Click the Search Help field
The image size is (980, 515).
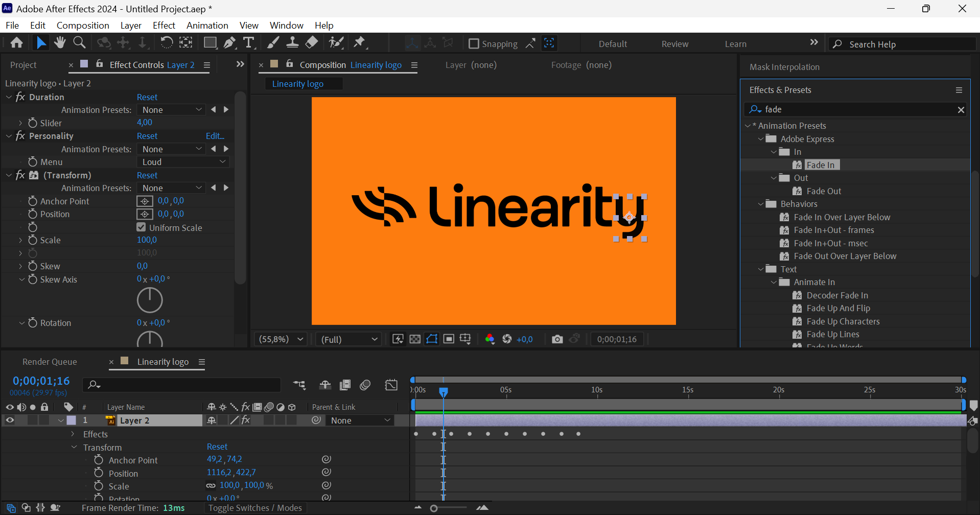[x=902, y=44]
